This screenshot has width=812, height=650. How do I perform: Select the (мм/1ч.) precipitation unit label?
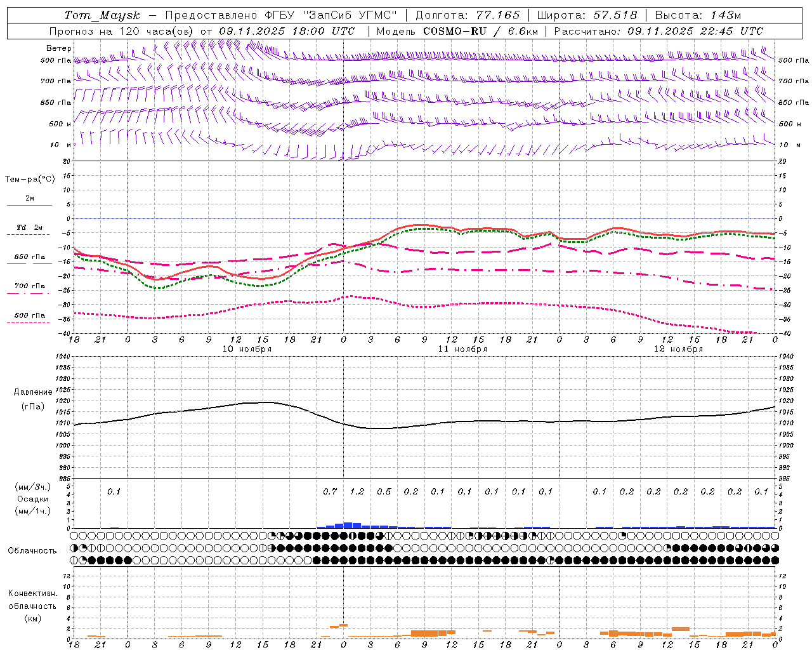[x=32, y=511]
